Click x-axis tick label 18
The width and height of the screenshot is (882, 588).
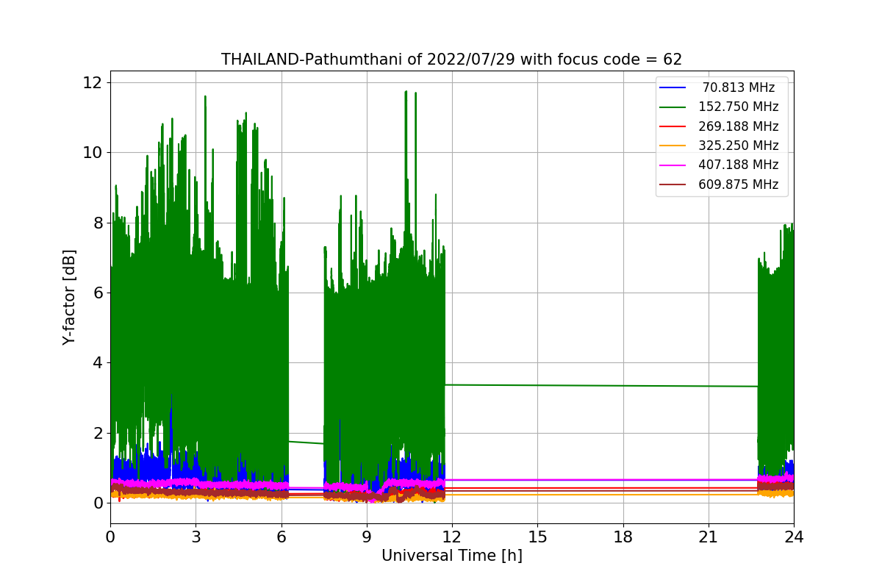623,537
